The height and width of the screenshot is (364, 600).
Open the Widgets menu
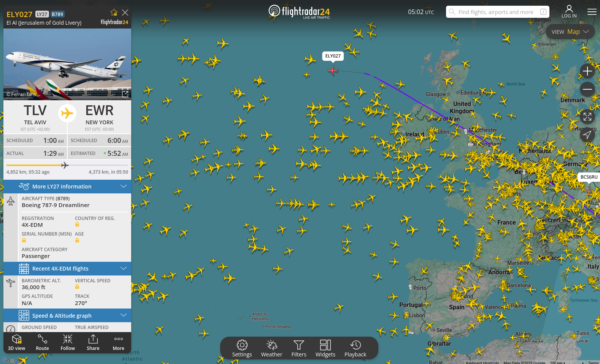click(x=325, y=348)
